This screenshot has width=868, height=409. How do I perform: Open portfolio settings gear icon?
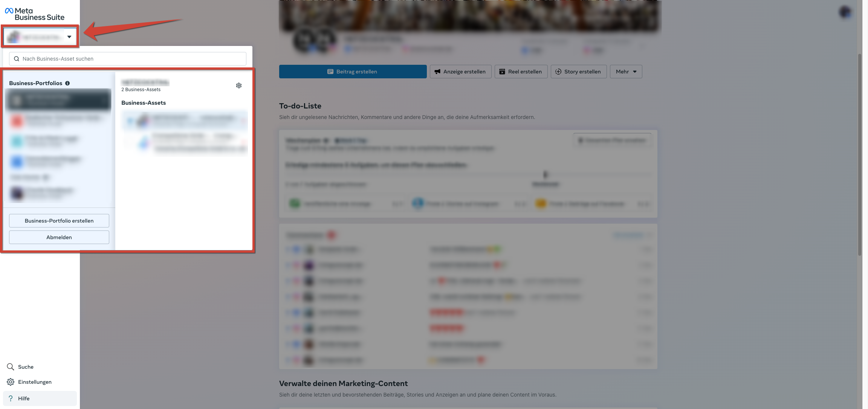tap(239, 85)
